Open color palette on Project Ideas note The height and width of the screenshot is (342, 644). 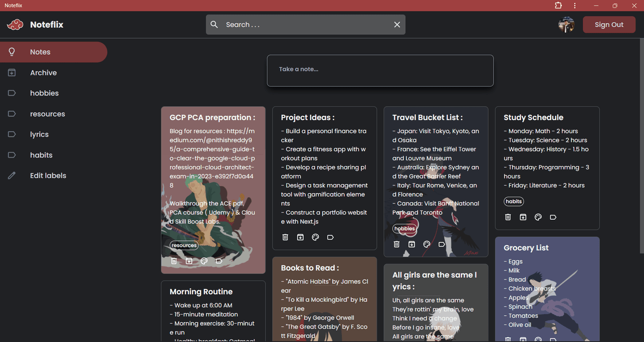tap(316, 237)
